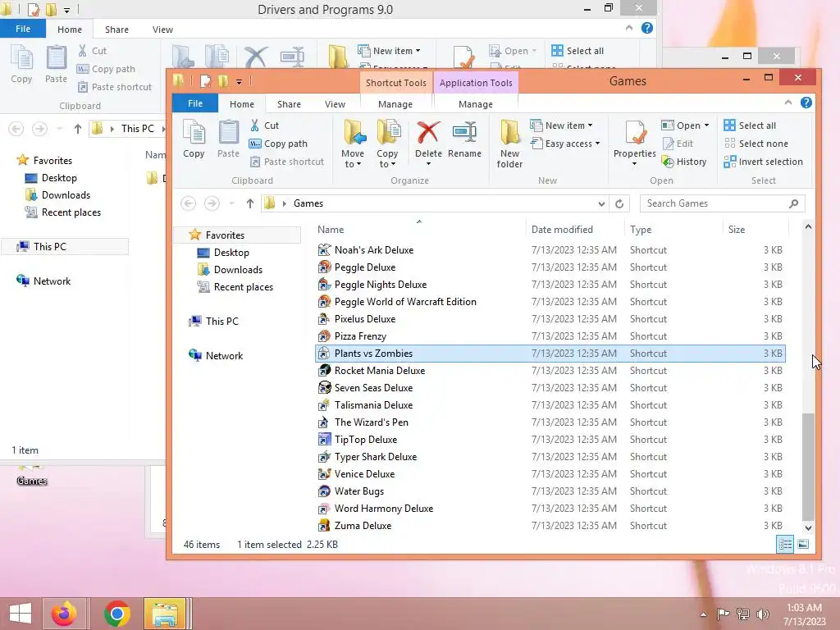Click Edit in the Open group

click(678, 144)
